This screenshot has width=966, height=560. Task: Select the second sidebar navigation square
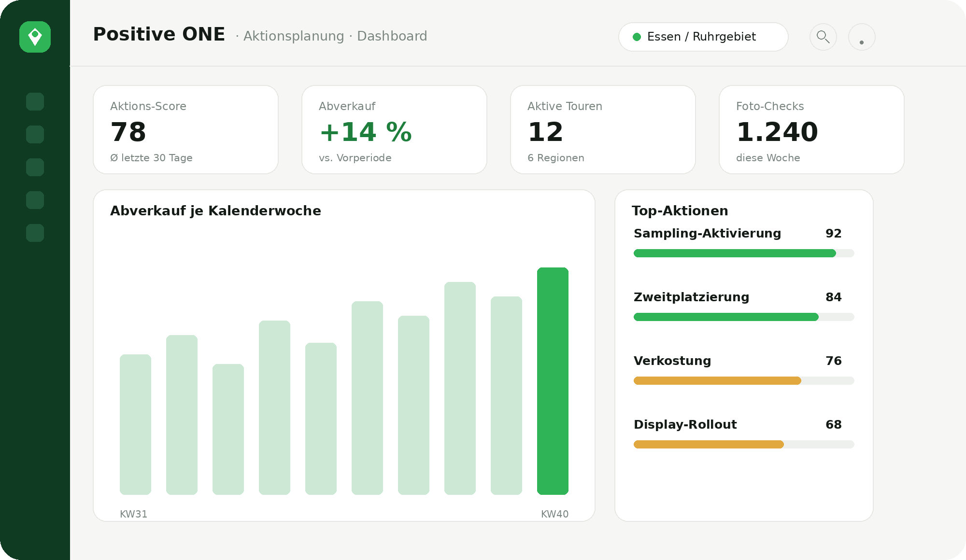[35, 134]
